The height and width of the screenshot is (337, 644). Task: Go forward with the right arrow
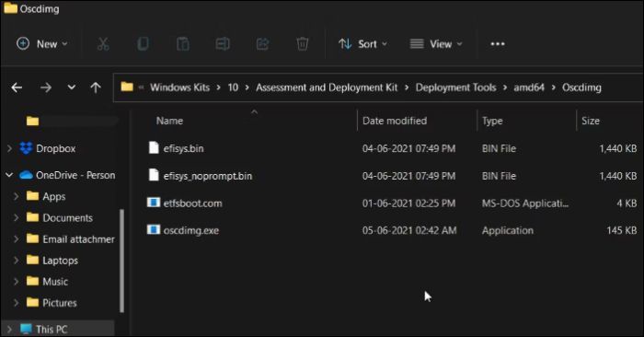pos(46,87)
